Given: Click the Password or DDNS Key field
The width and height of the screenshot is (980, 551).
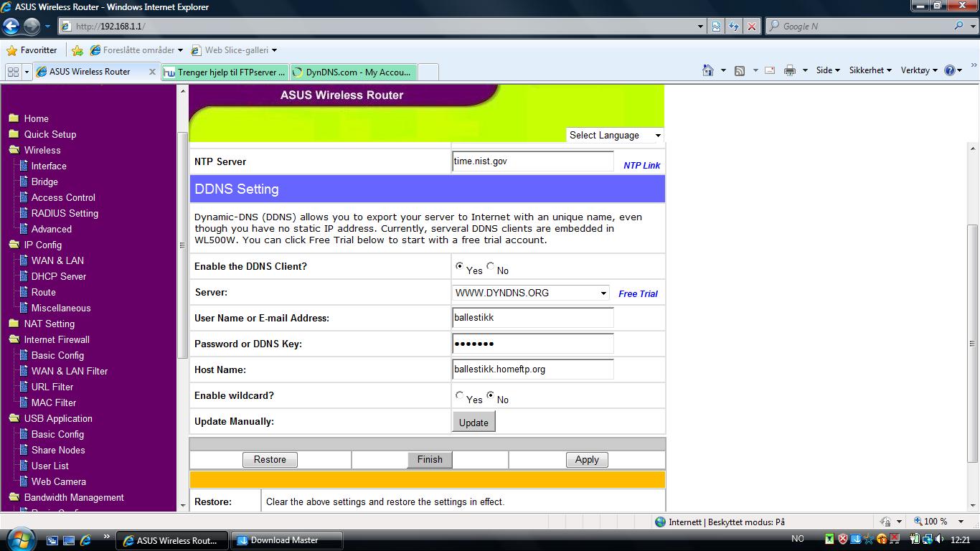Looking at the screenshot, I should (x=533, y=344).
